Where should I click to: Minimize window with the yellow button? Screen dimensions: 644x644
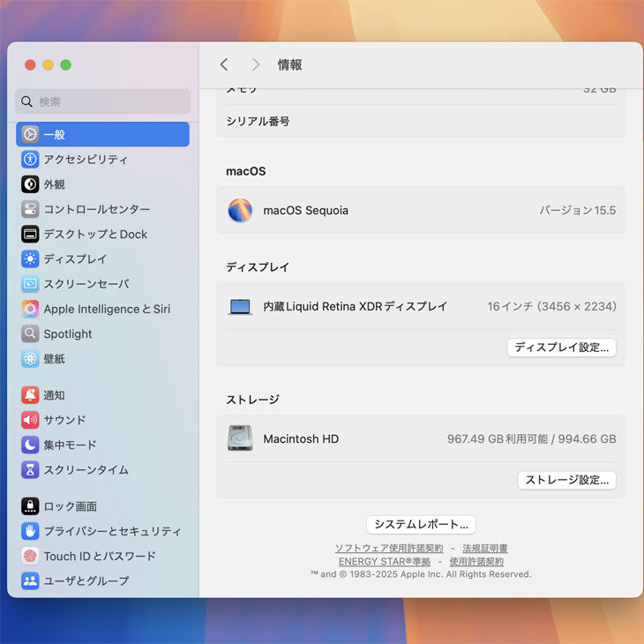pos(48,65)
